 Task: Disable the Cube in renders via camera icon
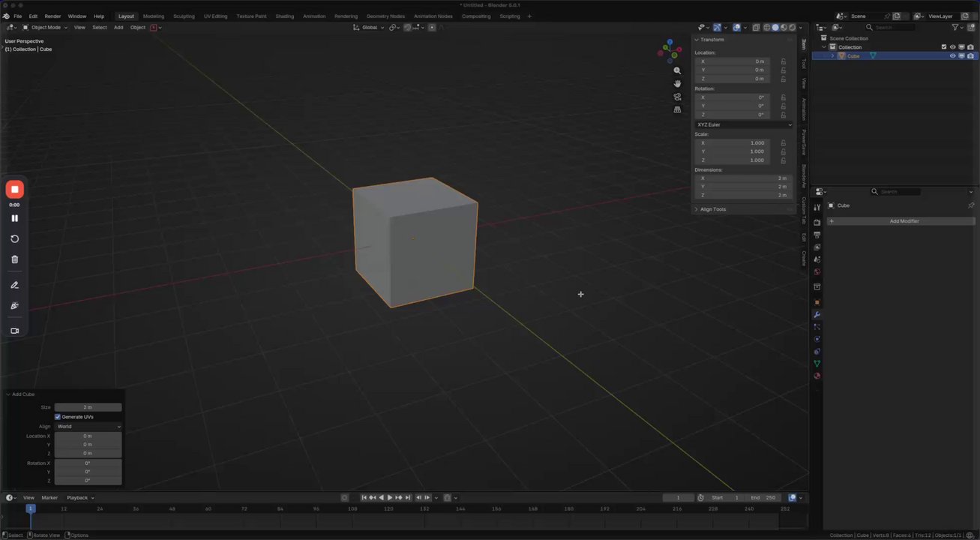click(971, 56)
